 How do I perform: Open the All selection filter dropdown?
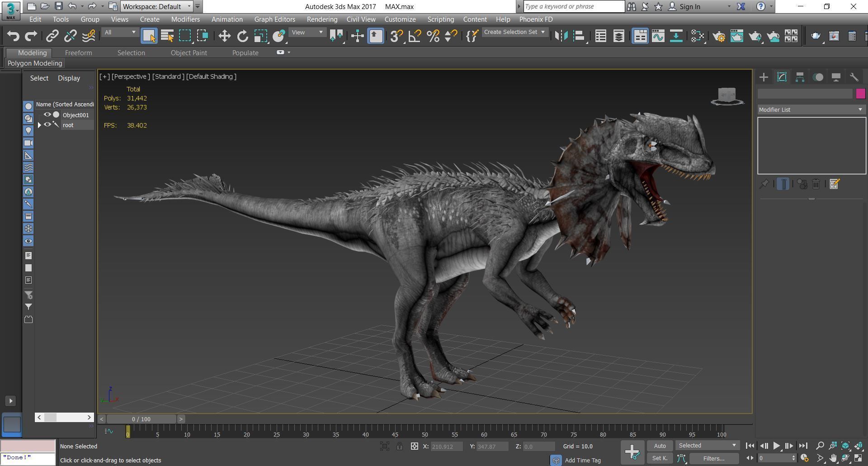coord(119,32)
